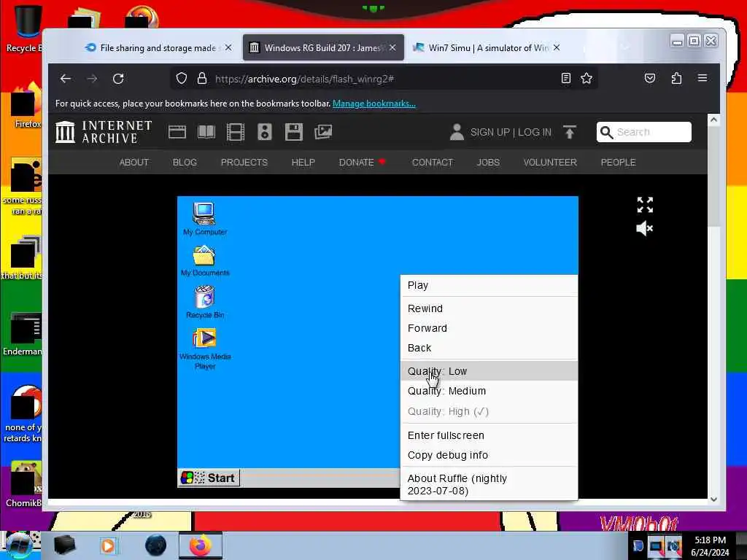Open the Audio speaker icon
The image size is (747, 560).
265,132
